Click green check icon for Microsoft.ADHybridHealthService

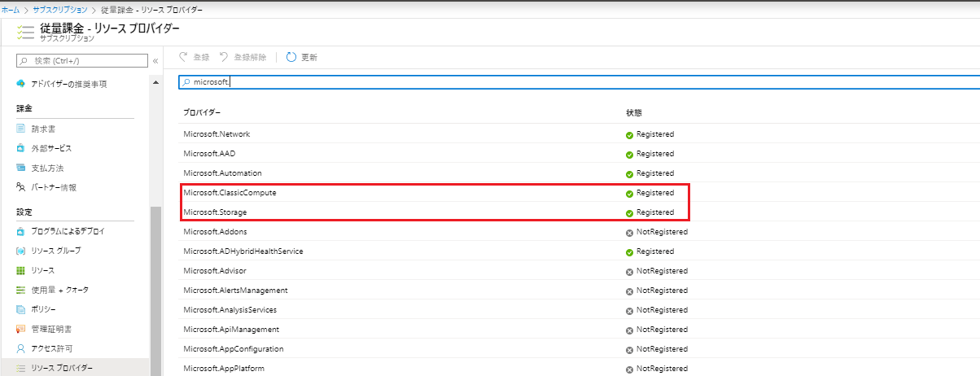pos(630,252)
